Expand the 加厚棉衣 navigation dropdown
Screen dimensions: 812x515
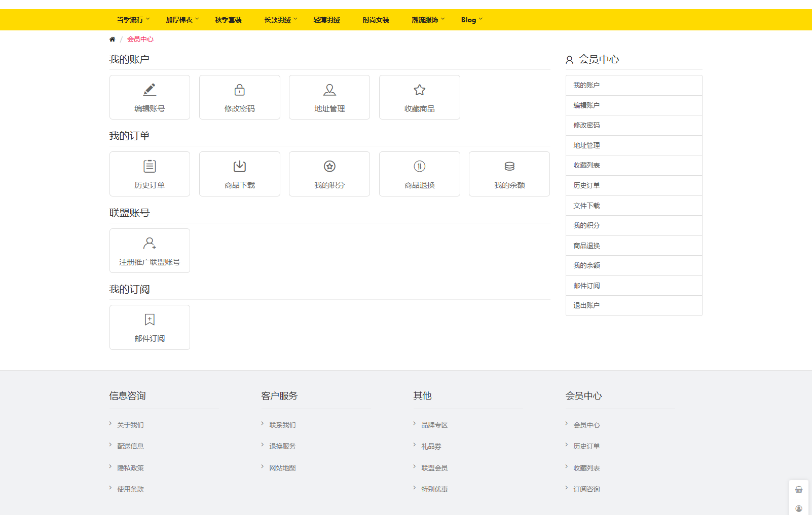pyautogui.click(x=182, y=20)
